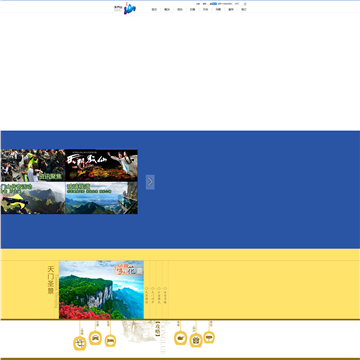Image resolution: width=360 pixels, height=360 pixels.
Task: Open the wingsuit flying thumbnail
Action: [33, 198]
